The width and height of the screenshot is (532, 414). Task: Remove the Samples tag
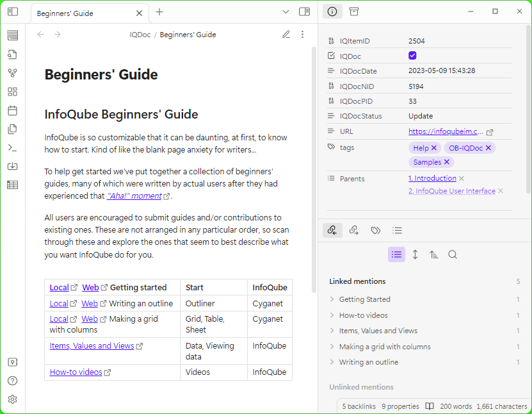point(447,162)
